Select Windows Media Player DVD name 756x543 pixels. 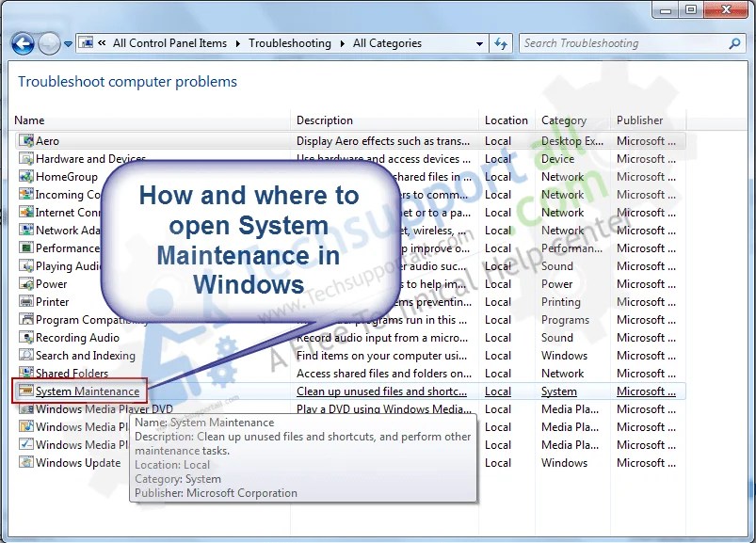coord(105,409)
